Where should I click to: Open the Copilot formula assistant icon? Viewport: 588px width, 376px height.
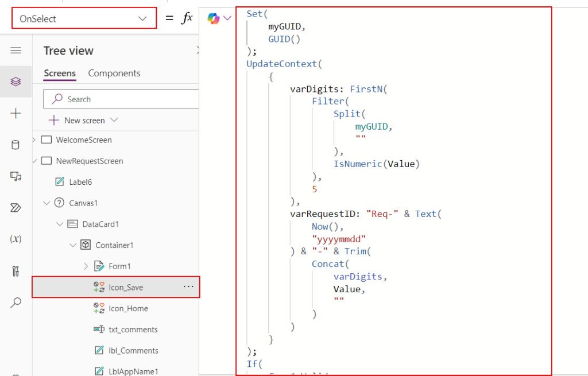tap(214, 18)
